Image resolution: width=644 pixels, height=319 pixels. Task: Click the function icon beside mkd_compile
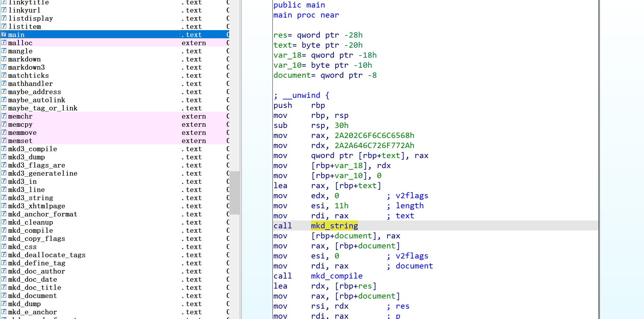coord(4,230)
